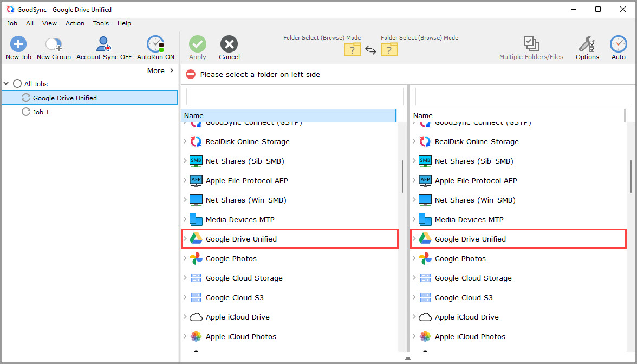Click the left pane path input field

coord(295,96)
